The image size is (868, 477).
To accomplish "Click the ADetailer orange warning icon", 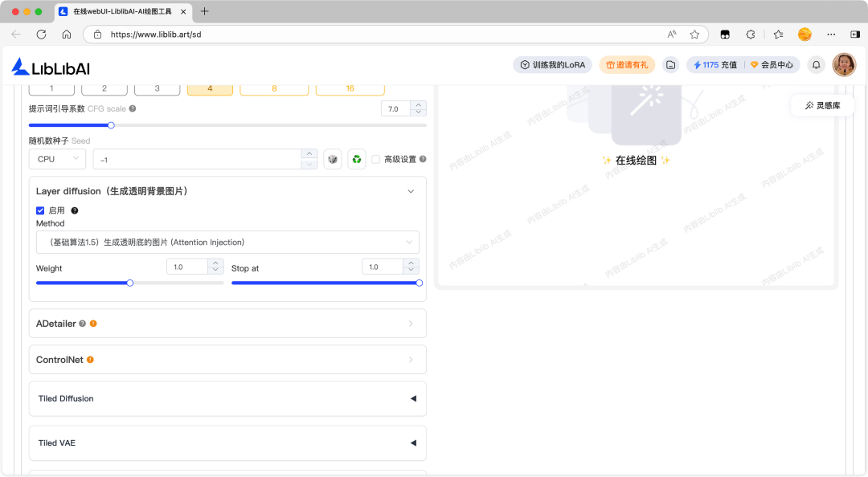I will tap(93, 324).
